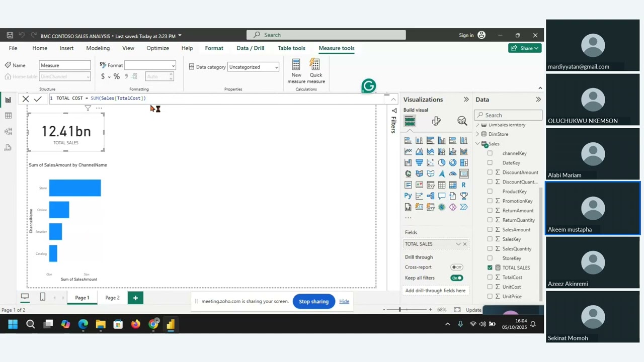Open Table view in left sidebar
Image resolution: width=644 pixels, height=362 pixels.
tap(8, 116)
